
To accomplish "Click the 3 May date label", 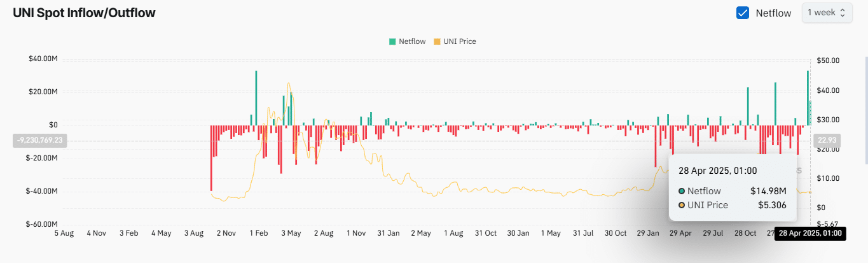I will point(291,234).
